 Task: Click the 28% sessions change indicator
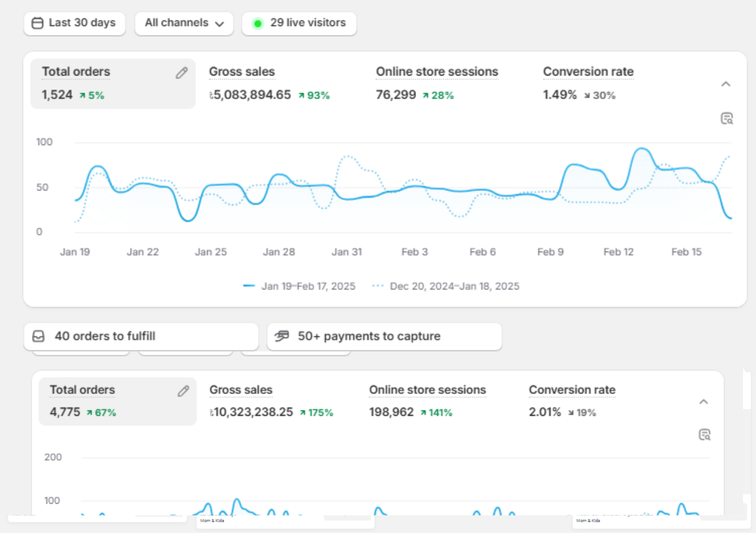click(438, 96)
